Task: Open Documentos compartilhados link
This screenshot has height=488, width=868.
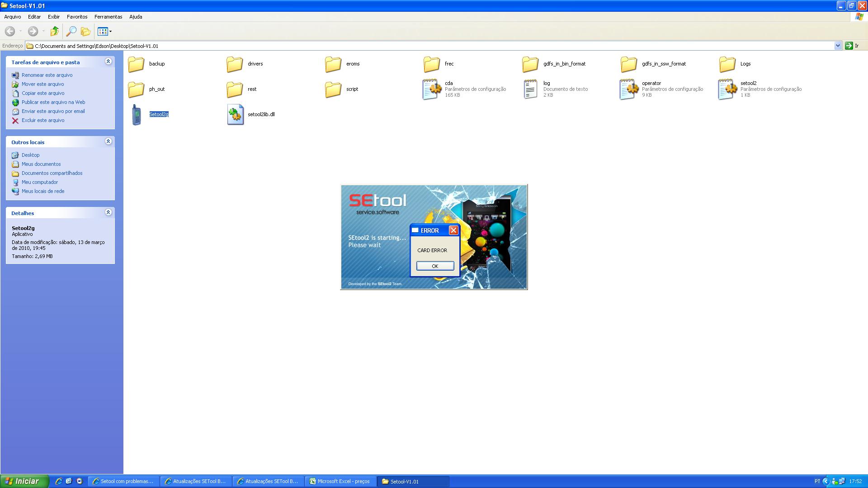Action: [x=52, y=173]
